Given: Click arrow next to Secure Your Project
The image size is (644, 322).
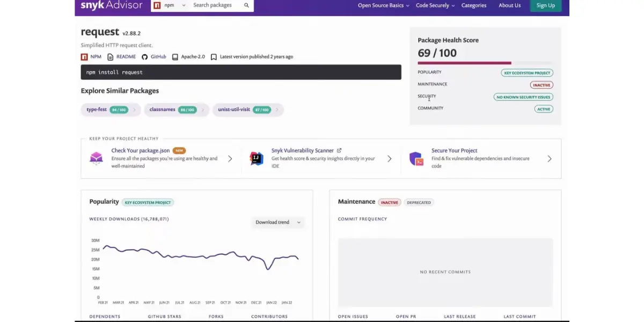Looking at the screenshot, I should click(x=550, y=159).
